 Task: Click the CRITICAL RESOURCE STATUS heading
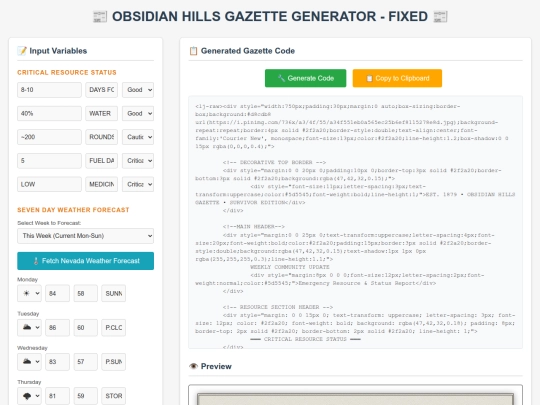click(67, 73)
